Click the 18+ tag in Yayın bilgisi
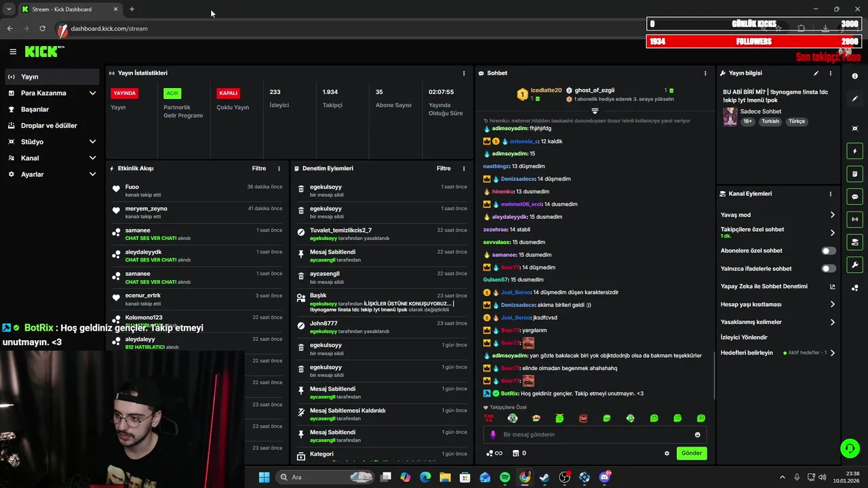Image resolution: width=868 pixels, height=488 pixels. 747,121
